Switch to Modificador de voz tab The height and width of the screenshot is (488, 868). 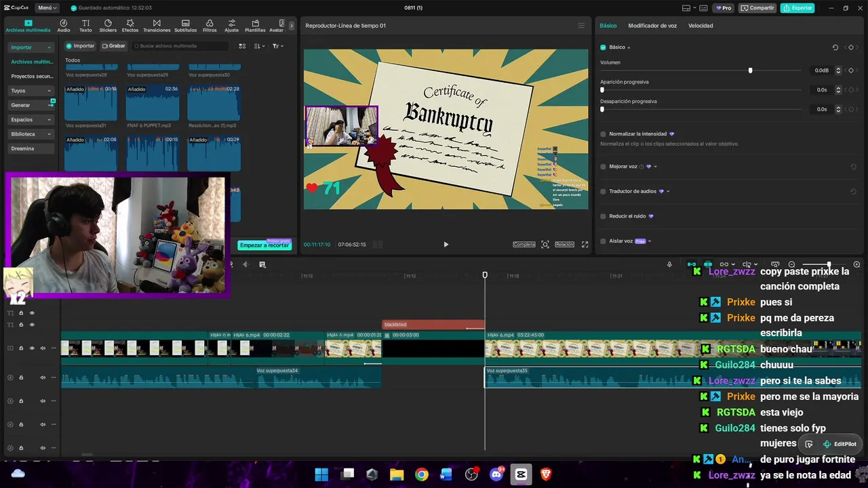pyautogui.click(x=652, y=26)
